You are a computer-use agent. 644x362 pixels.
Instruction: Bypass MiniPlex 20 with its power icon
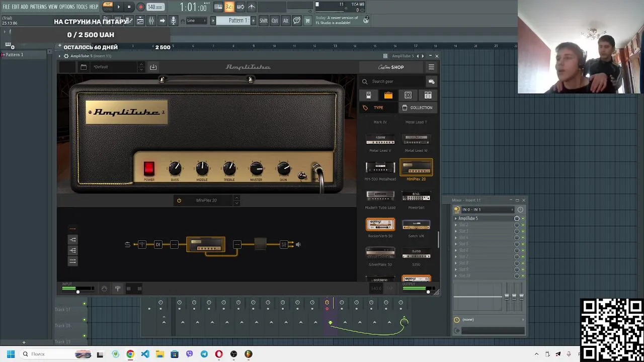tap(179, 200)
